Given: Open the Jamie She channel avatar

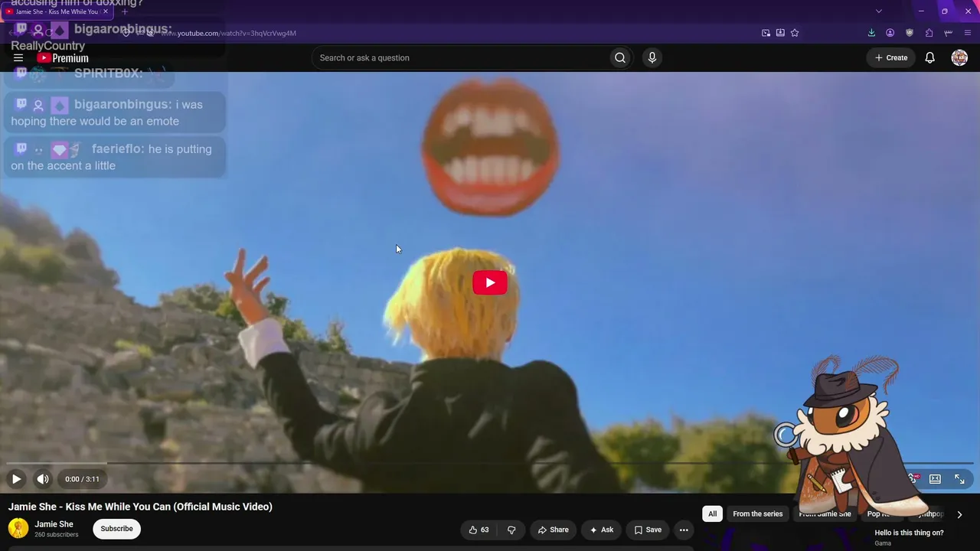Looking at the screenshot, I should [18, 528].
